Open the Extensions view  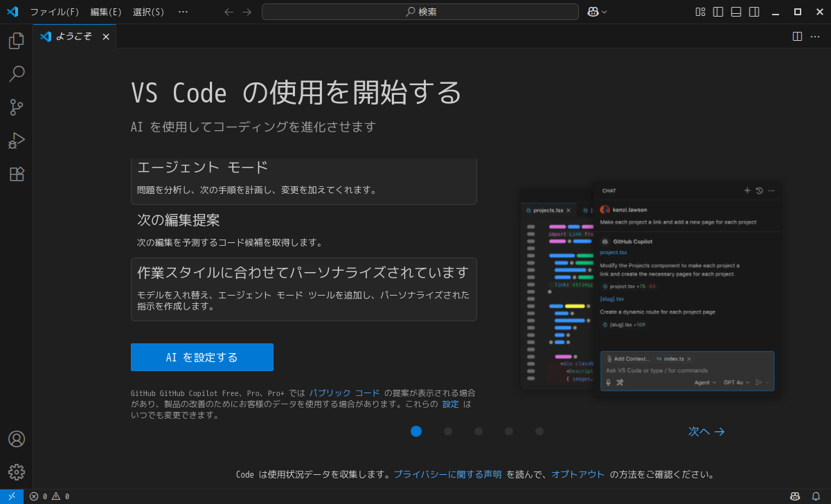pos(17,174)
